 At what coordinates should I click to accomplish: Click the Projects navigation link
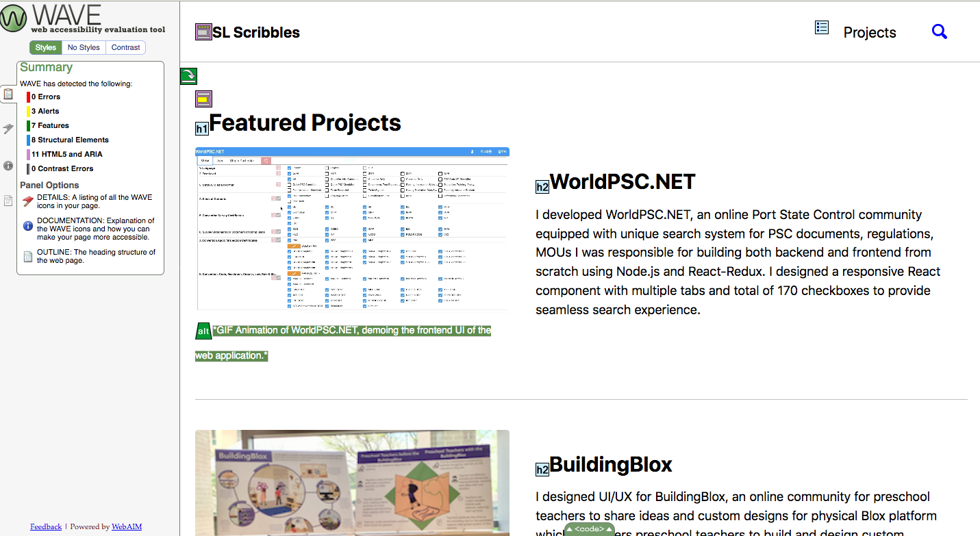[x=870, y=32]
